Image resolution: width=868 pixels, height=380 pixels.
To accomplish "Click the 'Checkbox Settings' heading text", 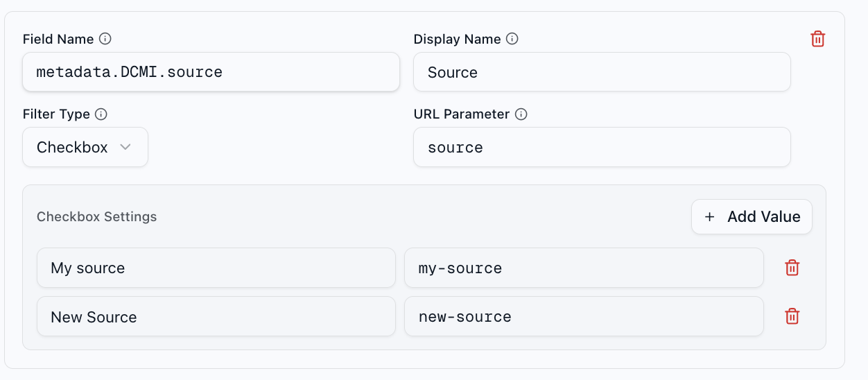I will tap(97, 216).
